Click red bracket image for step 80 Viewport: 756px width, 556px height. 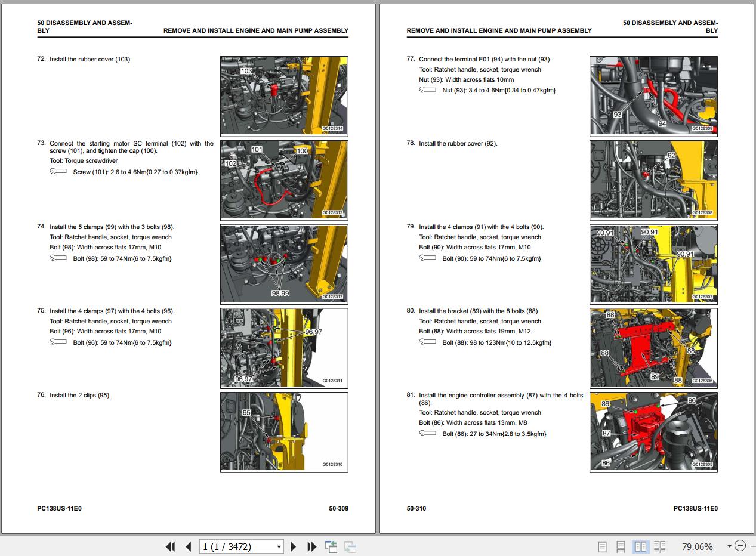click(653, 348)
